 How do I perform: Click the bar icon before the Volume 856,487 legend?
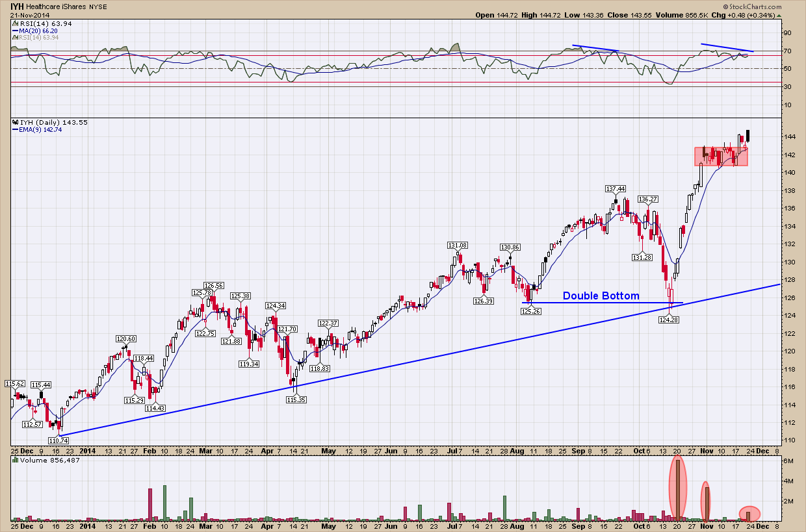coord(14,460)
